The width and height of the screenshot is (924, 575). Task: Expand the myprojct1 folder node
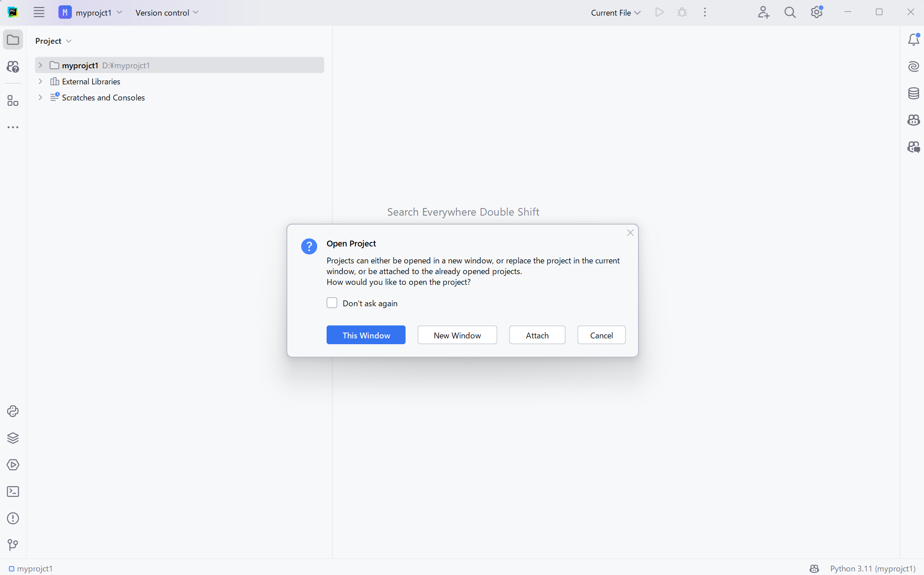pyautogui.click(x=40, y=65)
